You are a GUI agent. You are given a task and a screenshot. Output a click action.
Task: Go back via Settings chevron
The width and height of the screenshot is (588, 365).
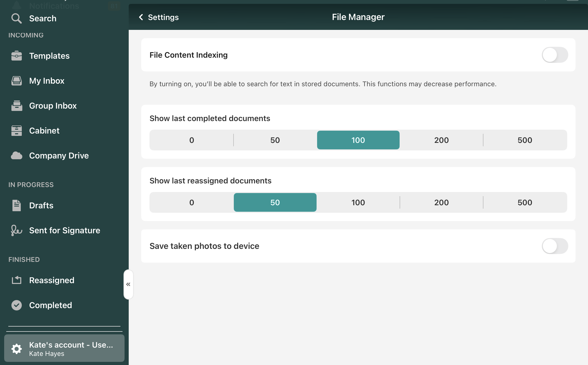pos(141,17)
